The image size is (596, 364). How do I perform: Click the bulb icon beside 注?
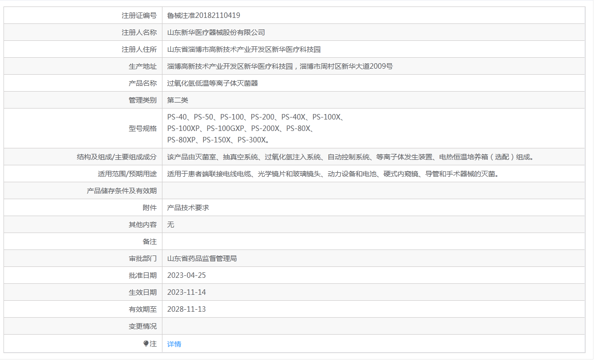click(146, 344)
